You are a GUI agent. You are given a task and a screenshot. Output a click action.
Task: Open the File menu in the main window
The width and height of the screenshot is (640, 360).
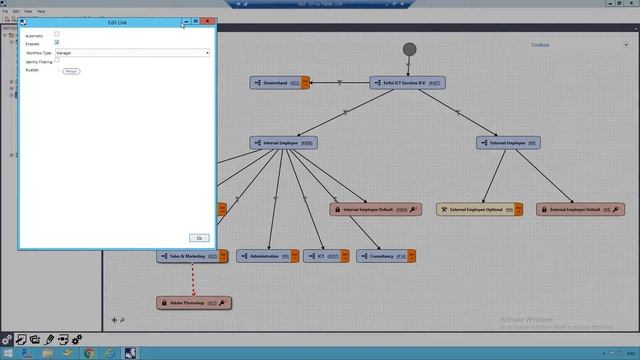[5, 11]
